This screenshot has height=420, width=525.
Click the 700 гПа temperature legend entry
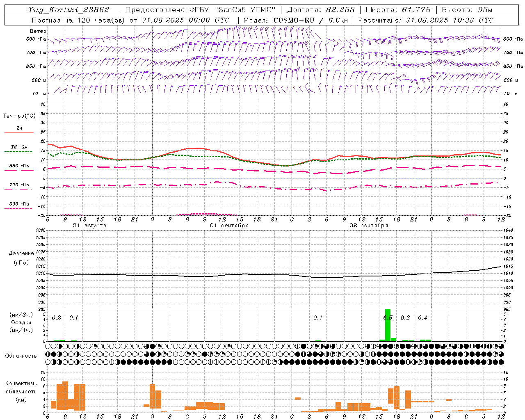coord(19,185)
